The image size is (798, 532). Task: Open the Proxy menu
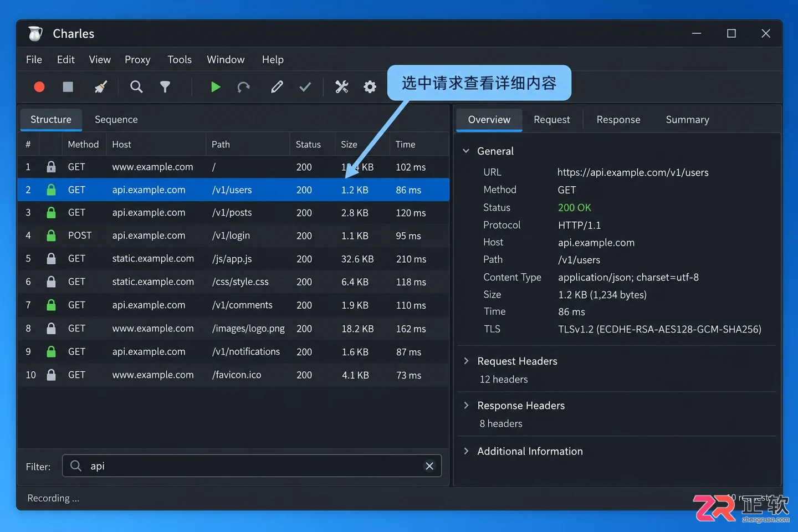coord(137,59)
